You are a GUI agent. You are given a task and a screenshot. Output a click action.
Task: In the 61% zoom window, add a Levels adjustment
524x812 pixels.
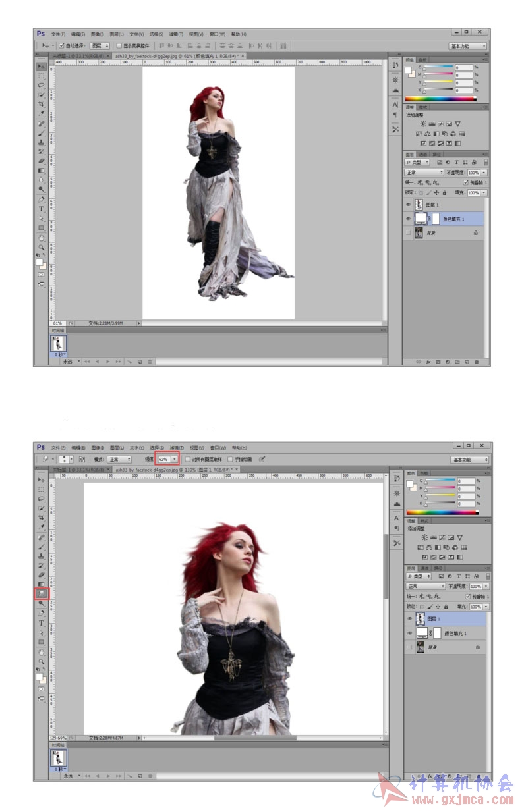432,124
